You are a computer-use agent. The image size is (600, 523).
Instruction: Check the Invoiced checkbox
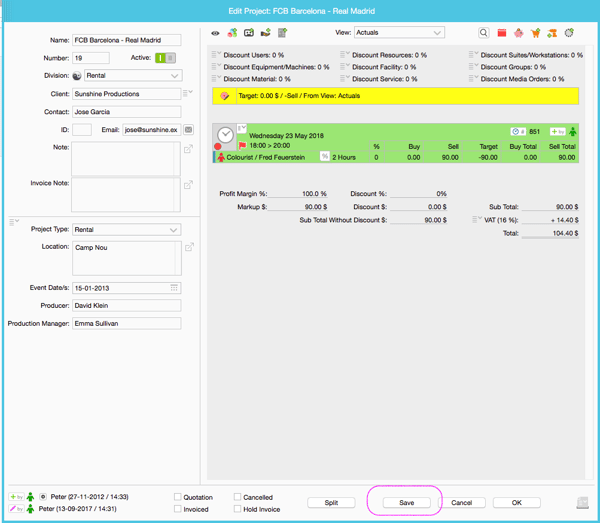click(177, 509)
